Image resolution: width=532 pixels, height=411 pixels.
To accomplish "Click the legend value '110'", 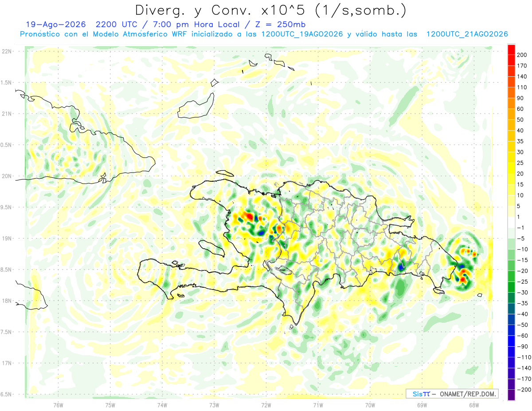I will point(522,87).
